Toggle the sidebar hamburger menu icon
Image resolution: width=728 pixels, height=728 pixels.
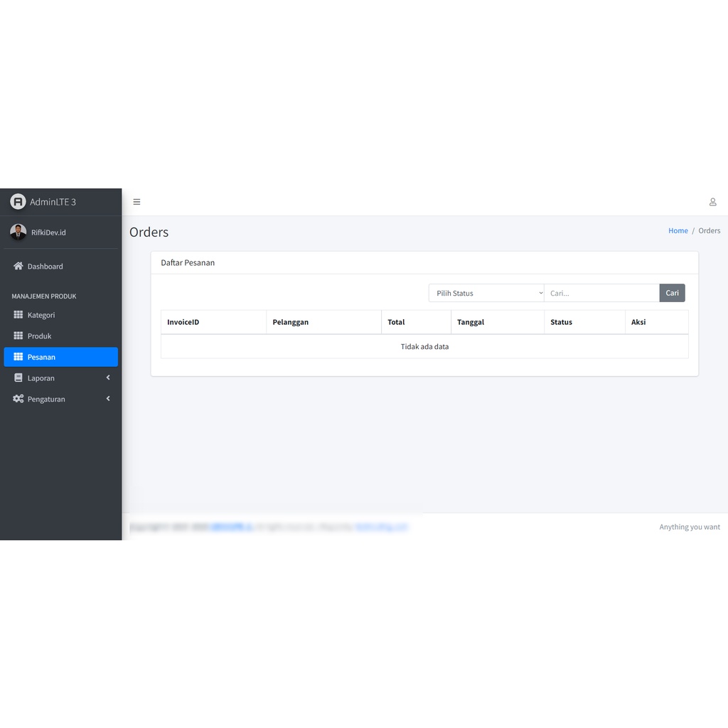pos(136,202)
